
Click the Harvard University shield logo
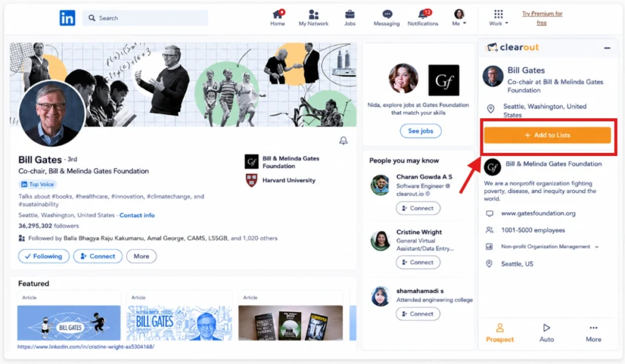point(251,180)
